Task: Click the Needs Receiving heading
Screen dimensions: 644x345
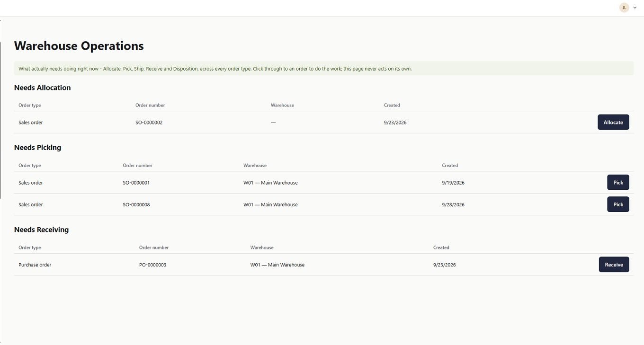Action: pos(41,230)
